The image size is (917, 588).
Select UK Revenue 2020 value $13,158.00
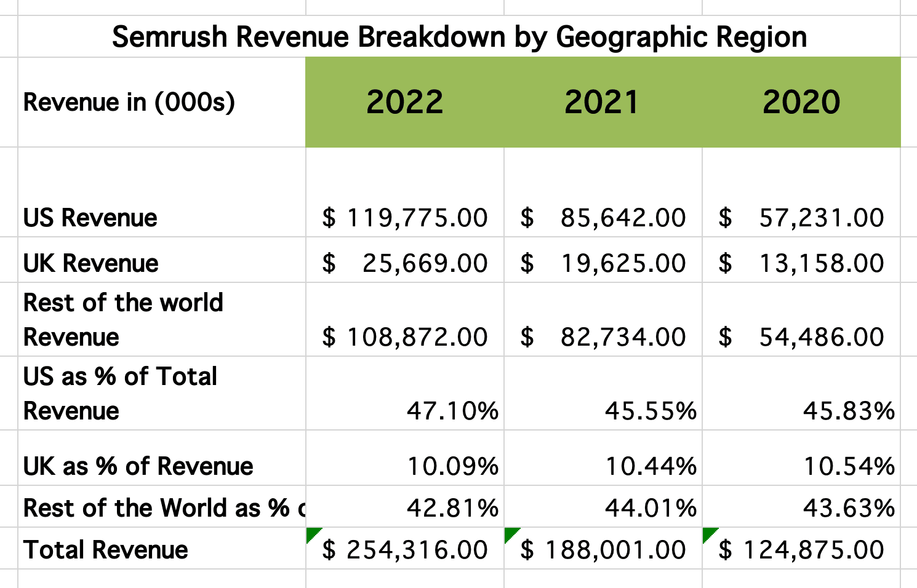801,260
